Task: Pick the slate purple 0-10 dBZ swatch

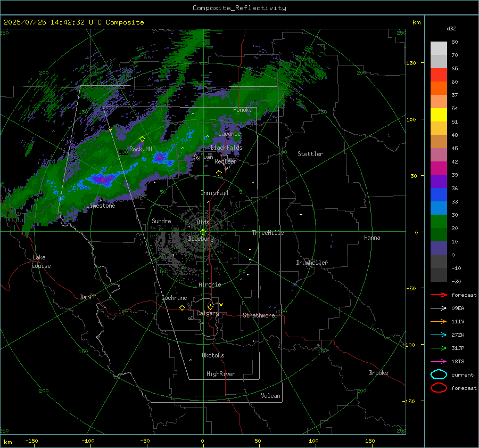Action: click(439, 248)
